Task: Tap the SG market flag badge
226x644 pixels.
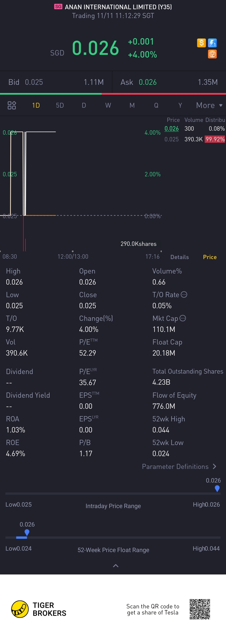Action: (x=58, y=6)
